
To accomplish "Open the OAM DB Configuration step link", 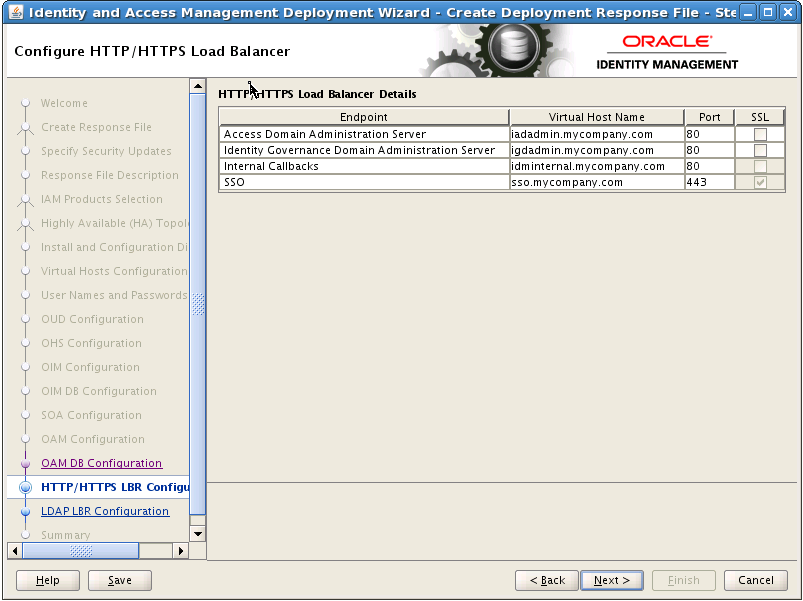I will click(101, 463).
